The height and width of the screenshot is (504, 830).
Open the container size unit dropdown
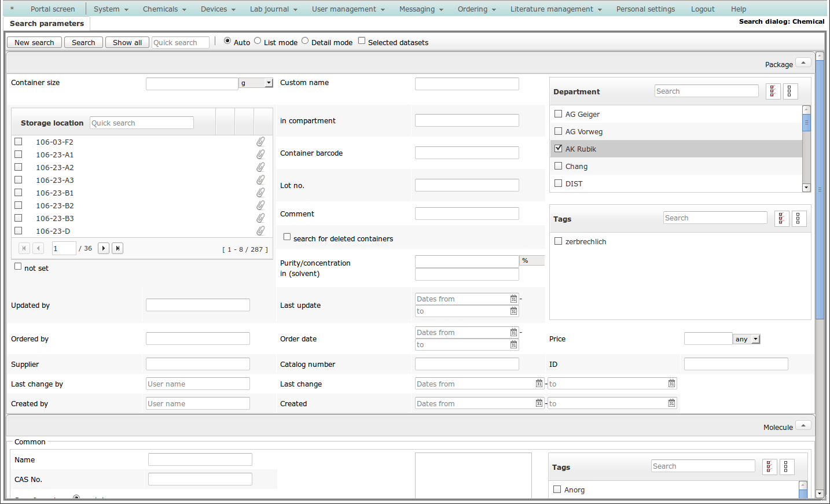tap(269, 83)
